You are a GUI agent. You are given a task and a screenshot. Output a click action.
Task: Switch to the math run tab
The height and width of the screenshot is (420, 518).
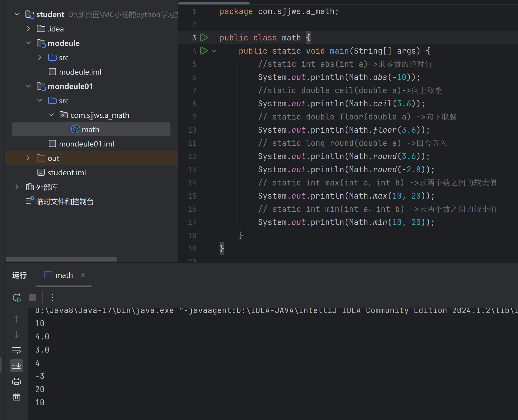[64, 275]
